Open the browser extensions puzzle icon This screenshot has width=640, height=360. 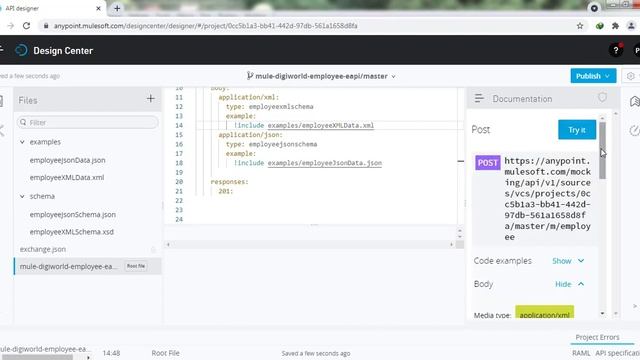[616, 26]
